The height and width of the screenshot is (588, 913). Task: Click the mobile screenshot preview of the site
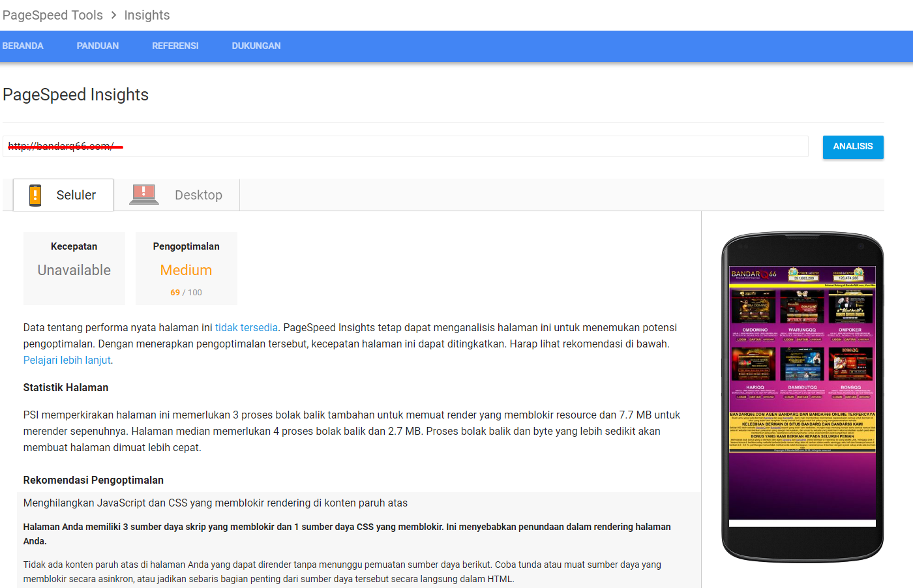tap(802, 396)
